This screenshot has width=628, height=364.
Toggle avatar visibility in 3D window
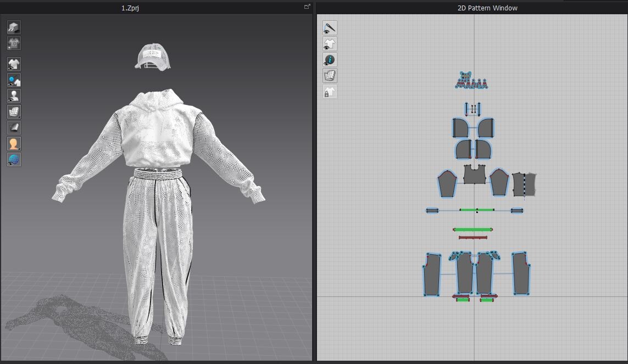[x=14, y=96]
